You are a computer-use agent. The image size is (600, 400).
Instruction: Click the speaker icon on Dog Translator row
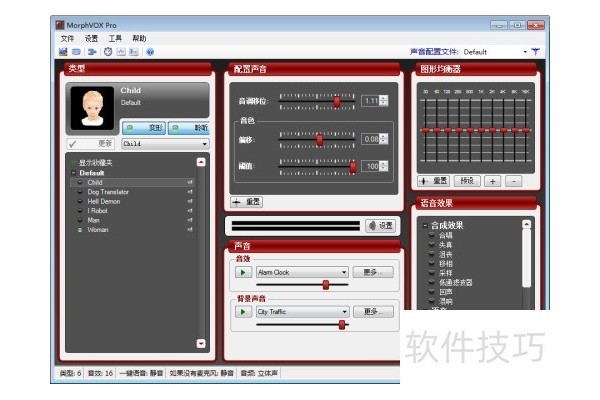click(x=190, y=192)
